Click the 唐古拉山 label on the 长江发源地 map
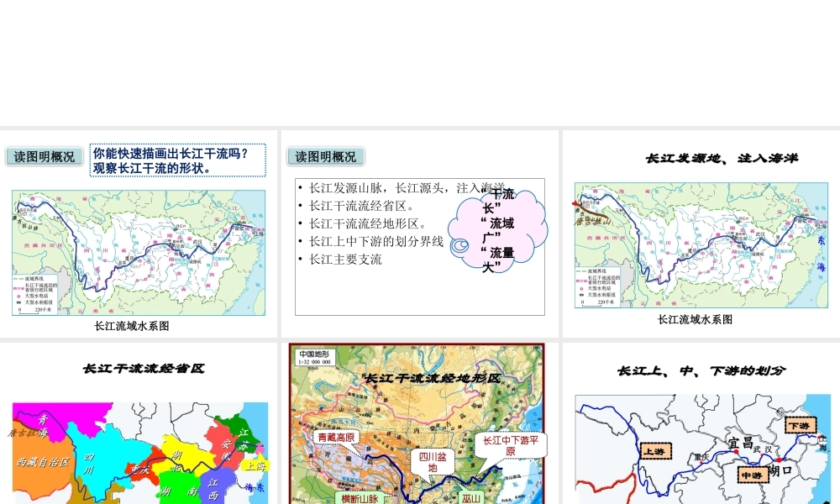The image size is (840, 504). 592,221
